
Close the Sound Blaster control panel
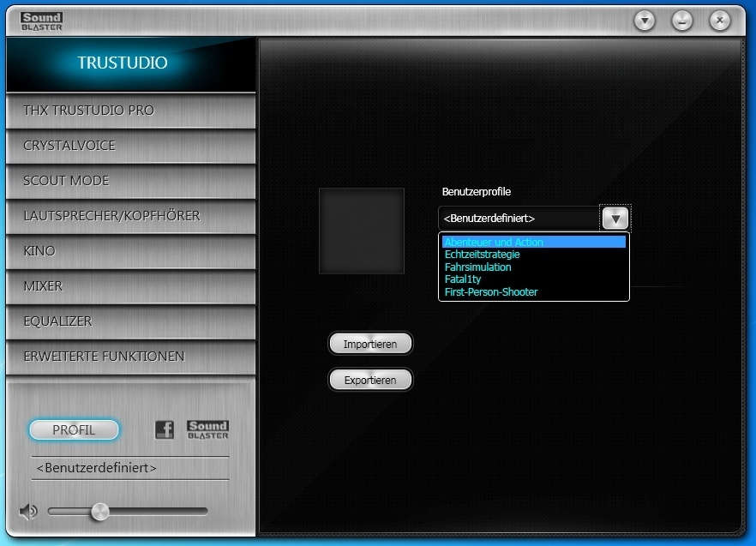[x=720, y=21]
